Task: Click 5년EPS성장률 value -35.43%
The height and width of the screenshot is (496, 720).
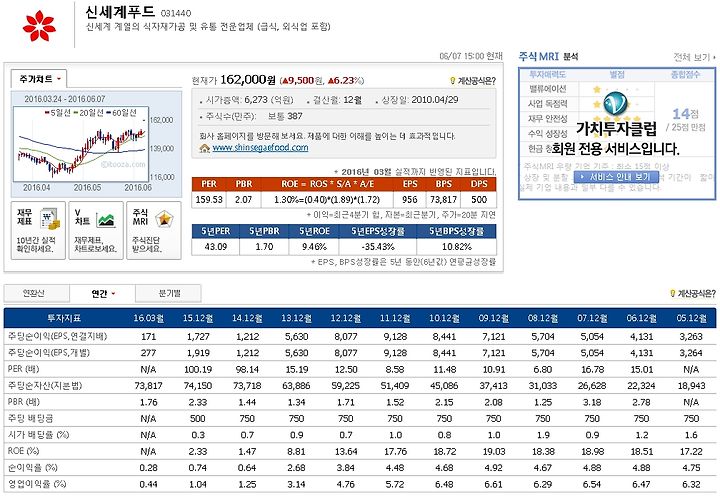Action: [x=378, y=247]
